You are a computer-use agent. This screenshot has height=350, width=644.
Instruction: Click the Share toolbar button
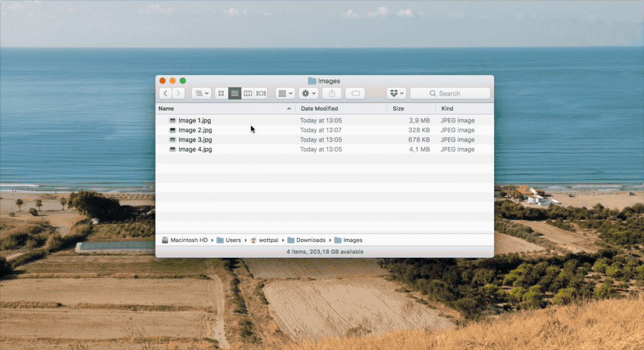coord(332,94)
